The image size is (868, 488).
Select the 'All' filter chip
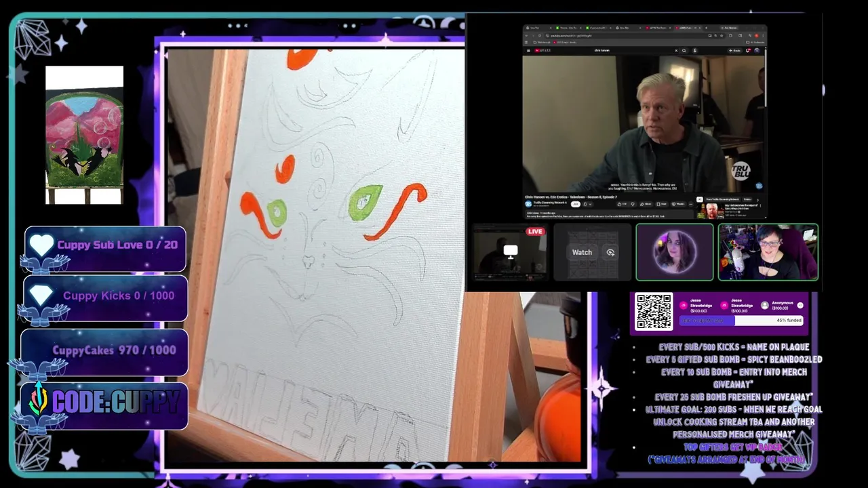699,199
